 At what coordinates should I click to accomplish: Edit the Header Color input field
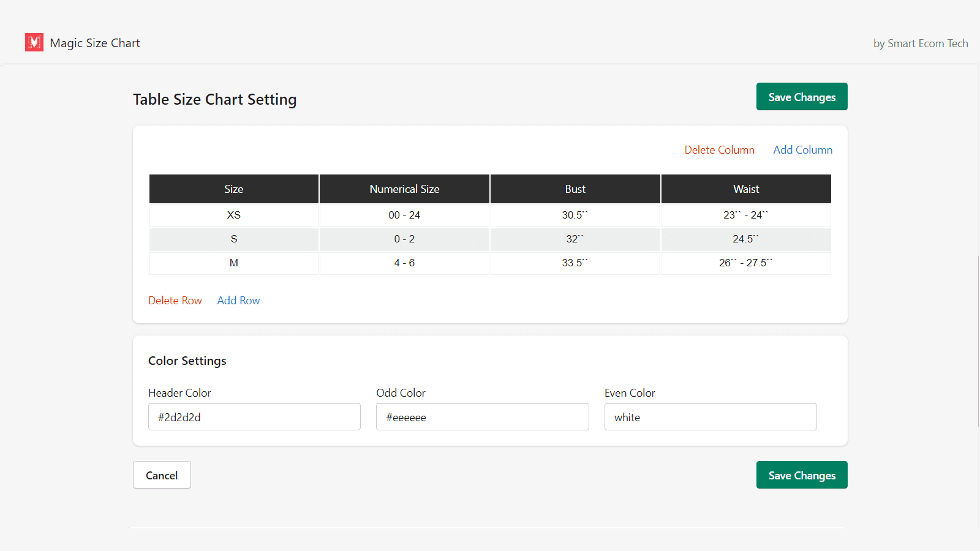point(254,417)
